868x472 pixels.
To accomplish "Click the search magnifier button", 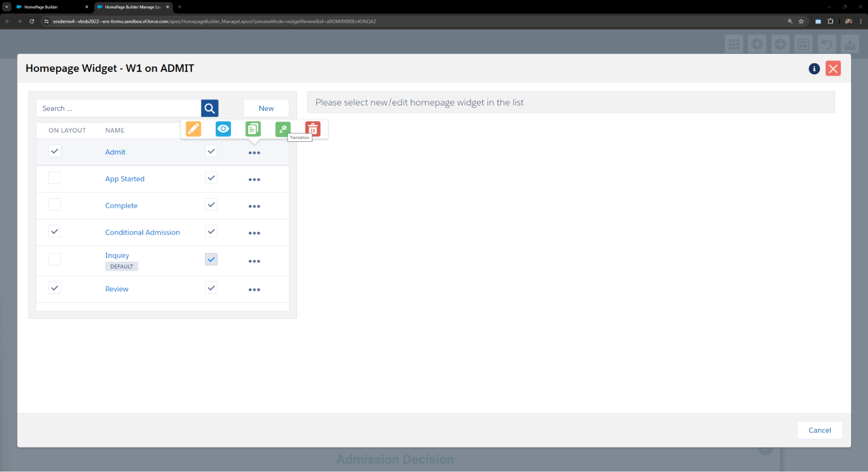I will 210,108.
